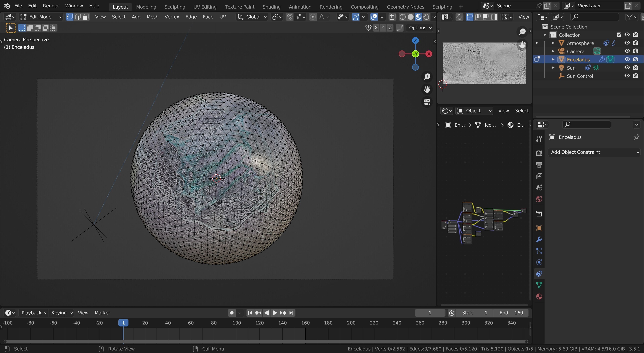Open Global transform orientation dropdown
Image resolution: width=644 pixels, height=353 pixels.
coord(252,17)
